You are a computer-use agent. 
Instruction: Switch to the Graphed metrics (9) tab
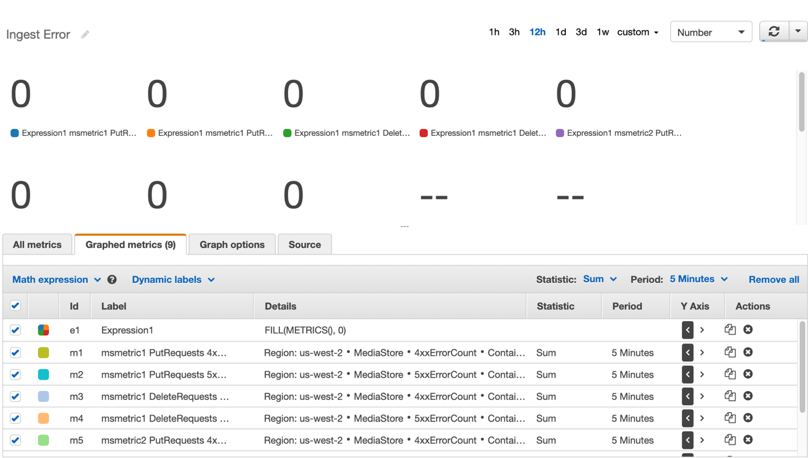(x=130, y=244)
